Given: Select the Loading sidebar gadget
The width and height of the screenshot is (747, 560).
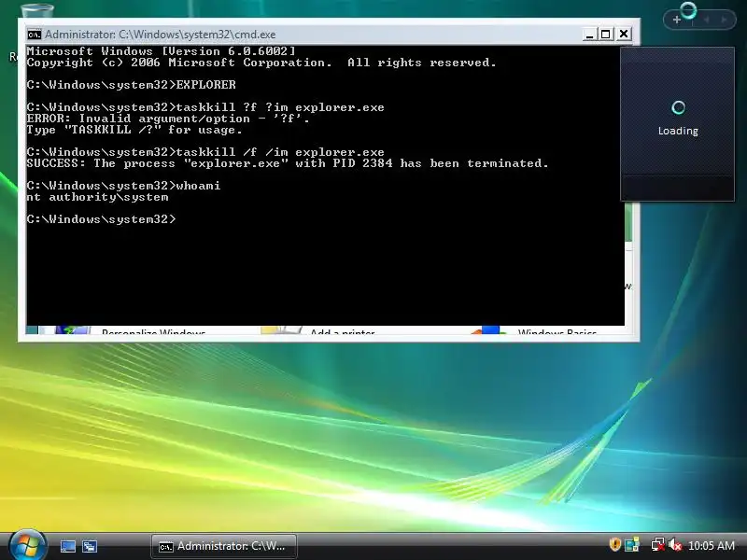Looking at the screenshot, I should (x=678, y=124).
